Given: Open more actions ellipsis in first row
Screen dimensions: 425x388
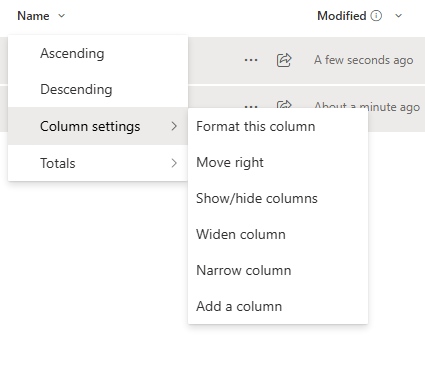Looking at the screenshot, I should pyautogui.click(x=251, y=60).
